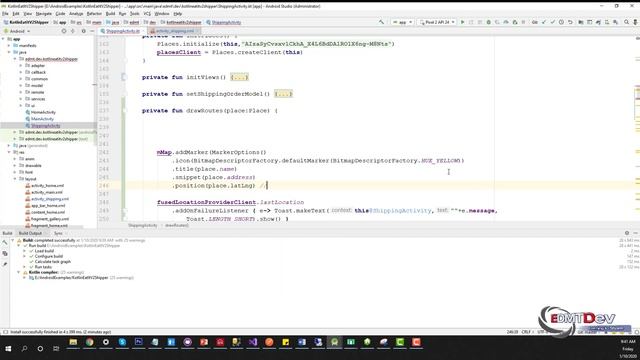
Task: Collapse the app module tree node
Action: pyautogui.click(x=3, y=39)
